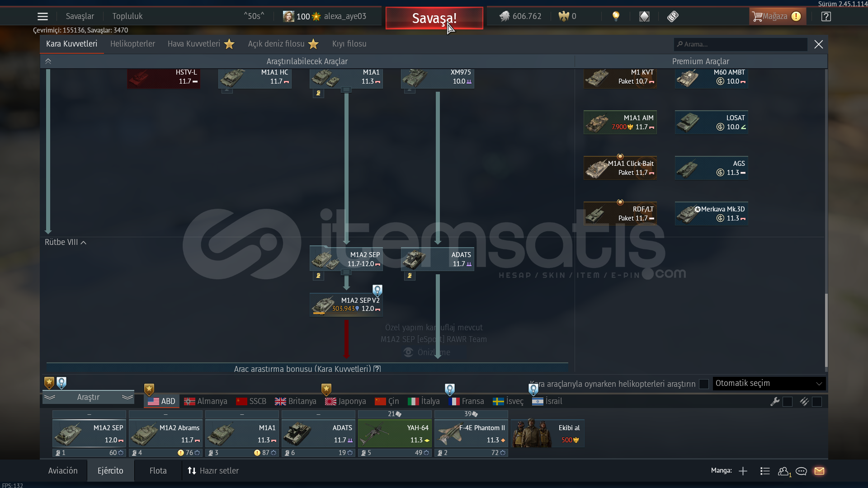
Task: Click the lightbulb hints icon in top bar
Action: point(616,16)
